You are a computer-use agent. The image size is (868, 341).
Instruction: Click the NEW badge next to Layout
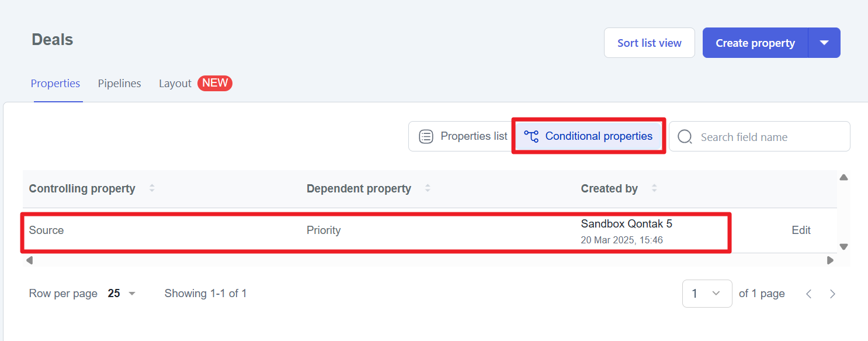pyautogui.click(x=214, y=83)
